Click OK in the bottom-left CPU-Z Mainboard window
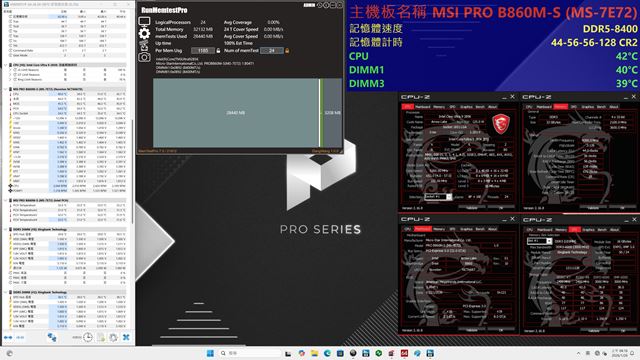This screenshot has width=640, height=360. pyautogui.click(x=501, y=330)
